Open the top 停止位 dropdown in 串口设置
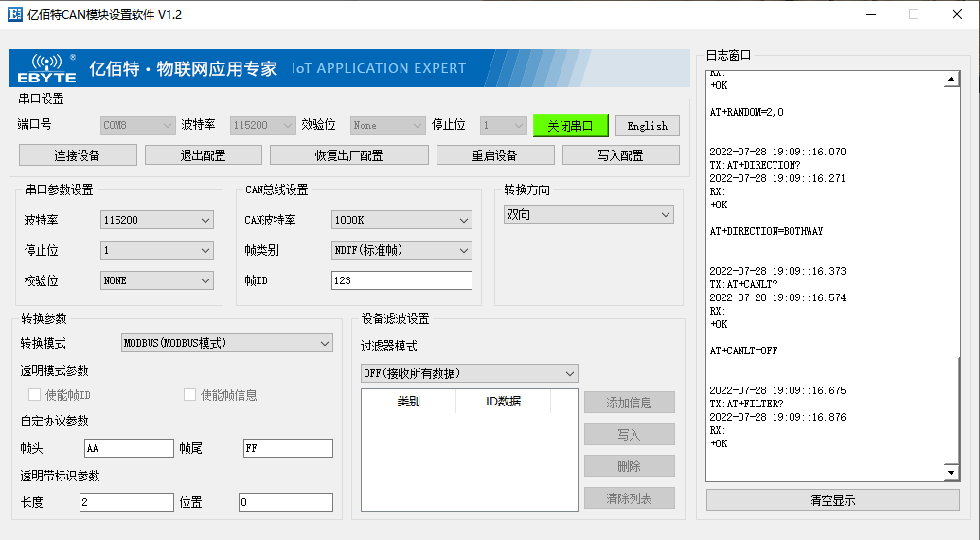980x540 pixels. coord(503,125)
